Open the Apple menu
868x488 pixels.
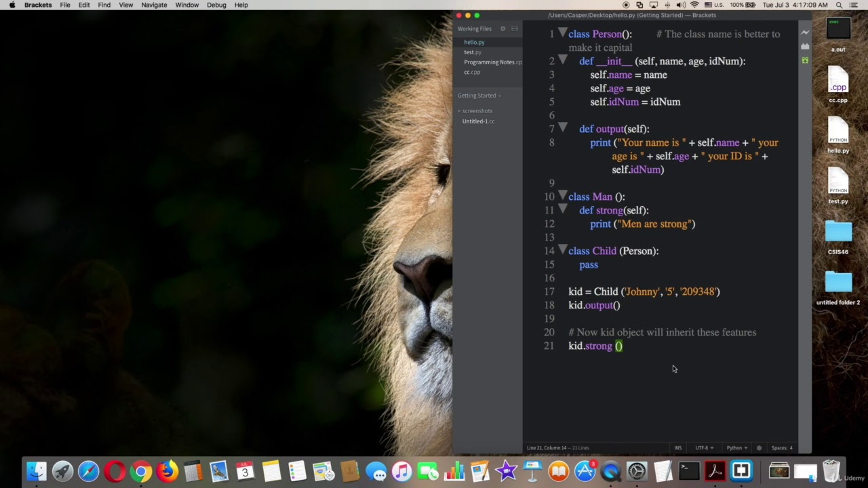click(x=12, y=5)
